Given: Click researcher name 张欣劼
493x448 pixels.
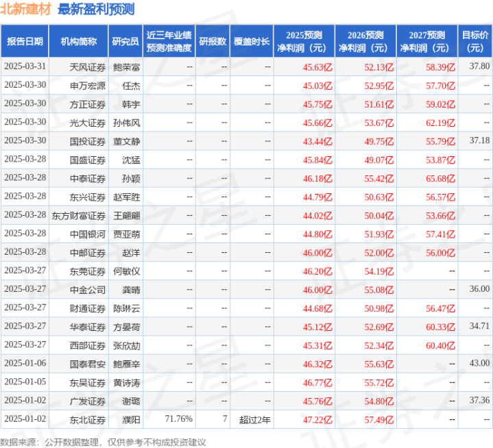Looking at the screenshot, I should tap(126, 345).
